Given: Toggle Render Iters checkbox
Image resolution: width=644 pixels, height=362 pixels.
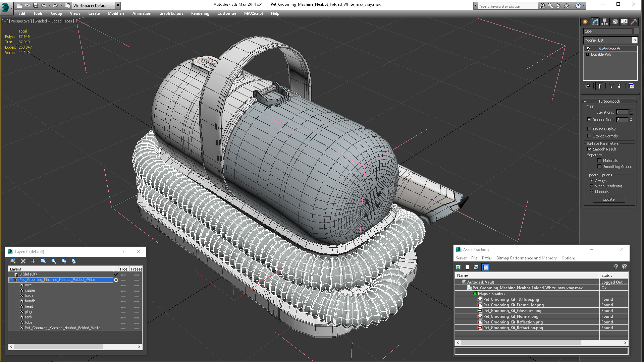Looking at the screenshot, I should (x=589, y=120).
